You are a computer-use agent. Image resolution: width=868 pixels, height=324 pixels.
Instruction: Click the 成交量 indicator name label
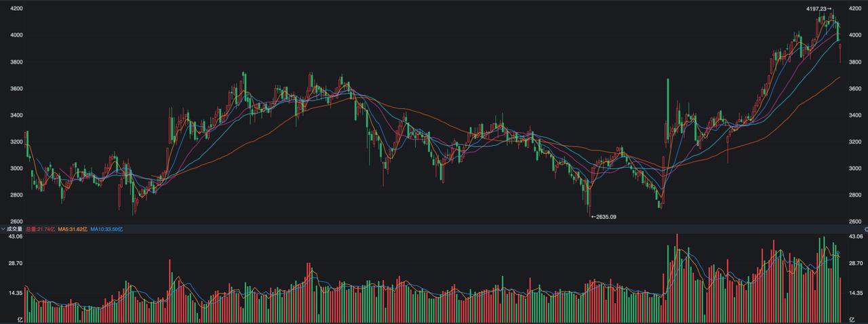pos(16,230)
